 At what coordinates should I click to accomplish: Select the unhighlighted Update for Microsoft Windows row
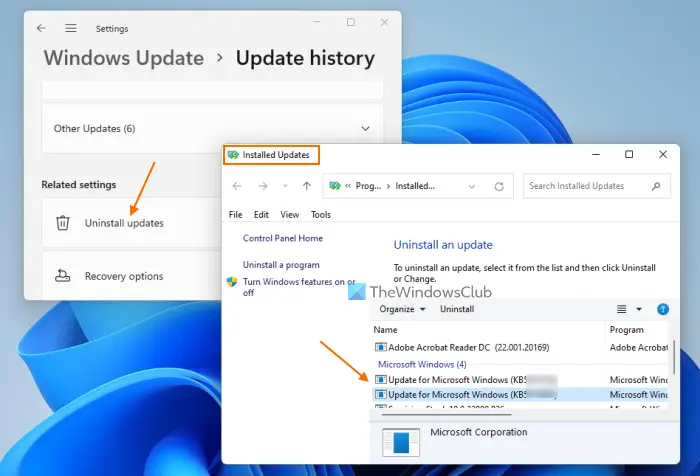pyautogui.click(x=520, y=380)
